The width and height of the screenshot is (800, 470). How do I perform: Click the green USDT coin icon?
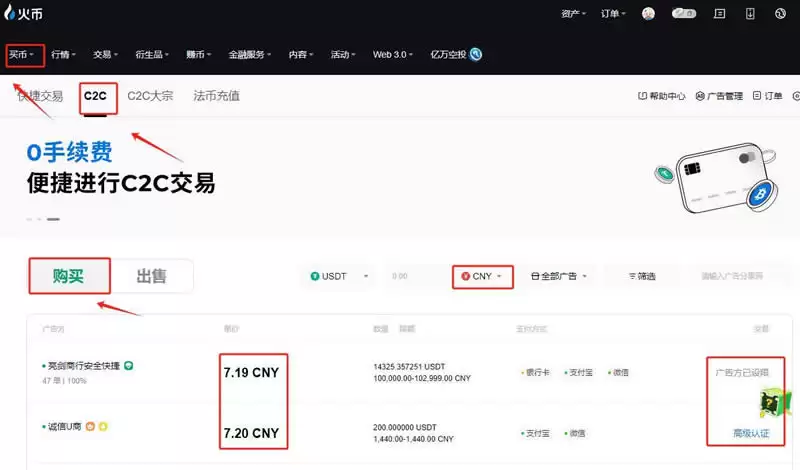(315, 276)
